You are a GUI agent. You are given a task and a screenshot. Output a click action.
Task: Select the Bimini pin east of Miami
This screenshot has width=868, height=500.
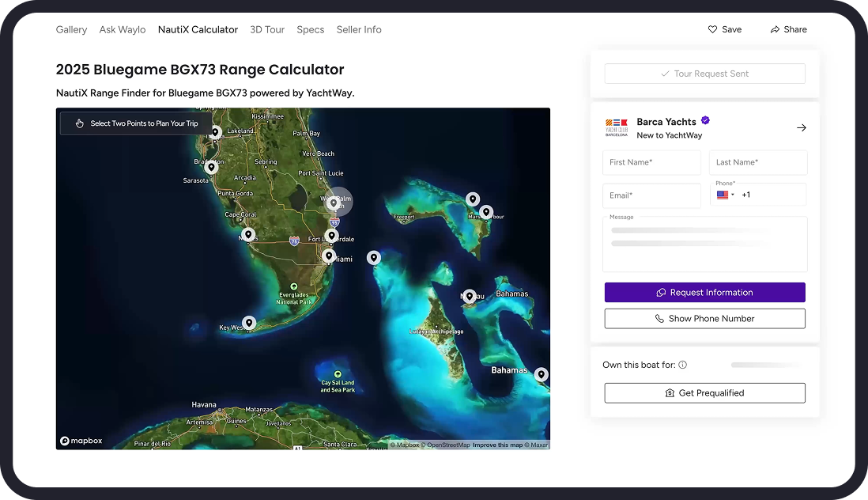[374, 257]
